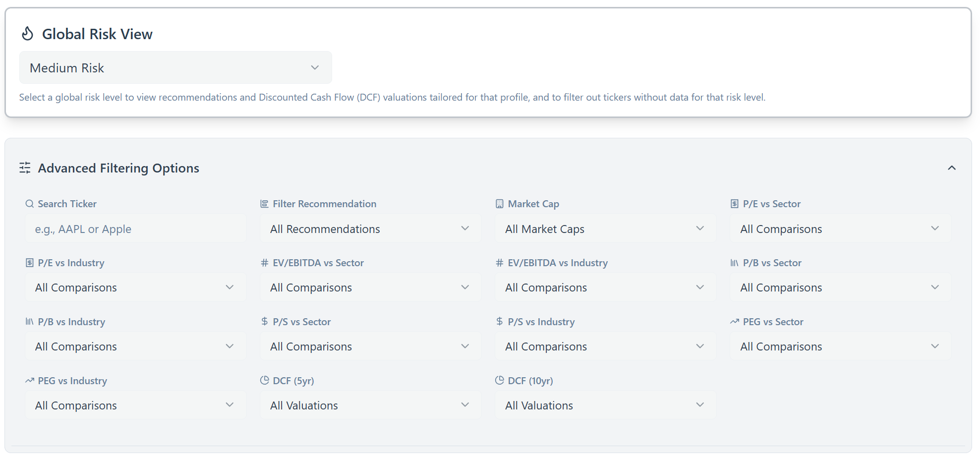Focus the Search Ticker input field
Viewport: 980px width, 461px height.
135,229
